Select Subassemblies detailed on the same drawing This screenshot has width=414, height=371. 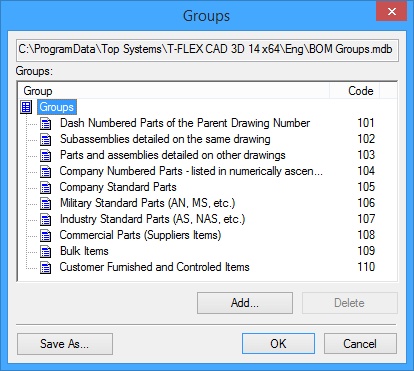[165, 139]
